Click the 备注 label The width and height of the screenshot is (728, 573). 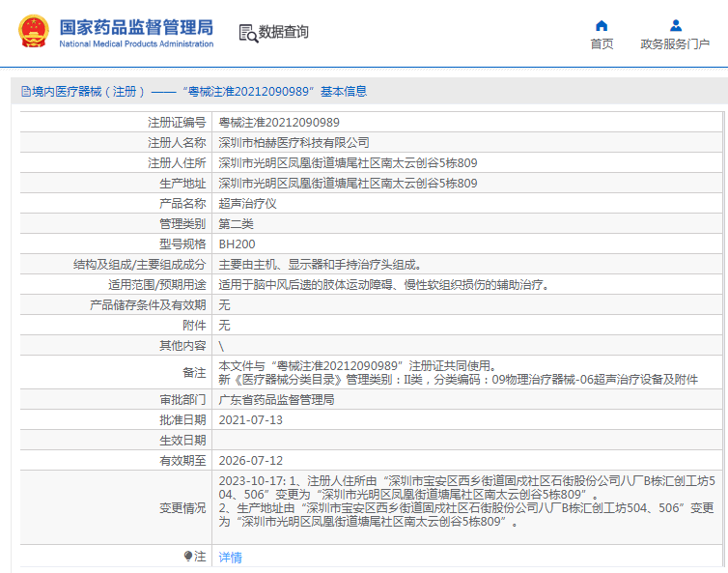[x=194, y=373]
